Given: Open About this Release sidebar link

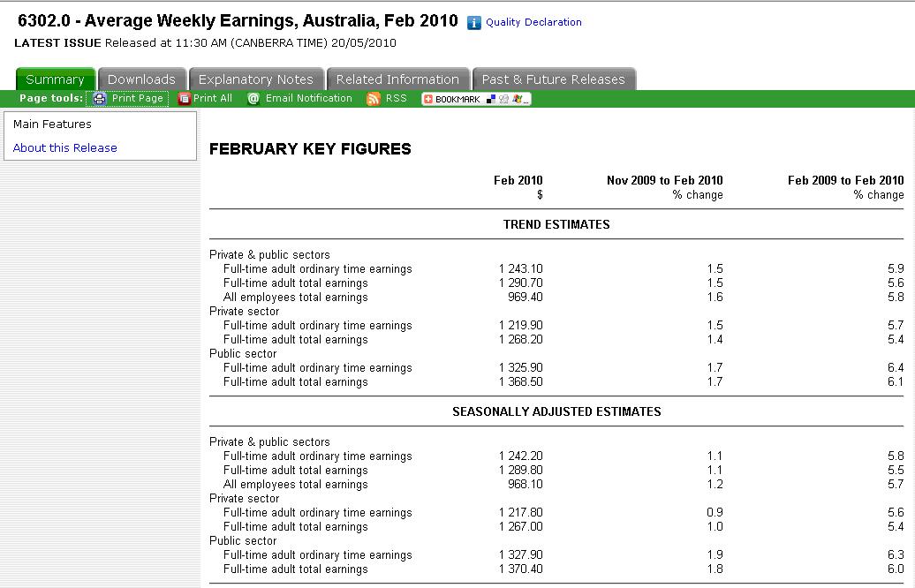Looking at the screenshot, I should (x=64, y=148).
